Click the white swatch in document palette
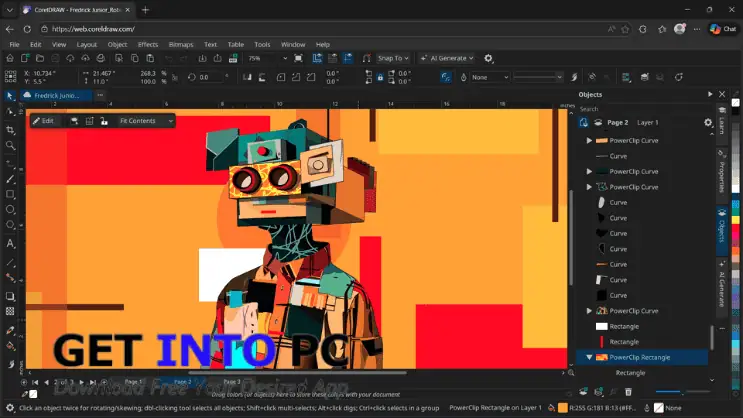The width and height of the screenshot is (743, 418). [33, 394]
